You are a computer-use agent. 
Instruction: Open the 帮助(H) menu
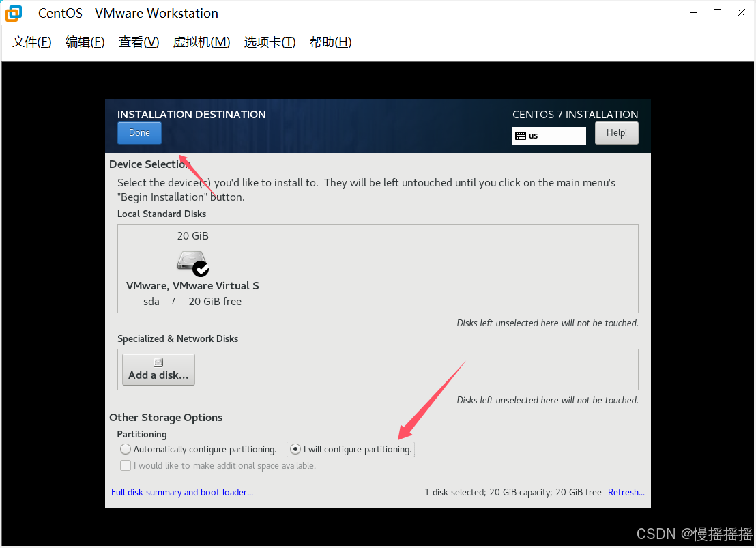pos(330,42)
